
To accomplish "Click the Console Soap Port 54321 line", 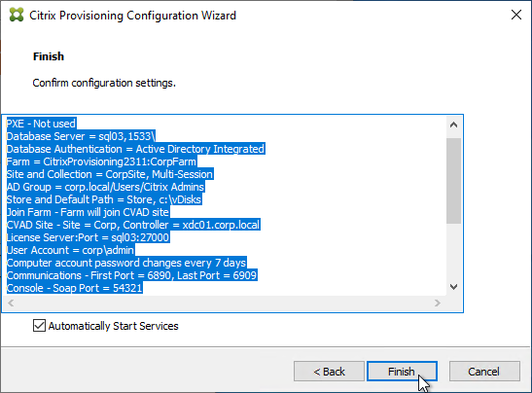I will [75, 288].
